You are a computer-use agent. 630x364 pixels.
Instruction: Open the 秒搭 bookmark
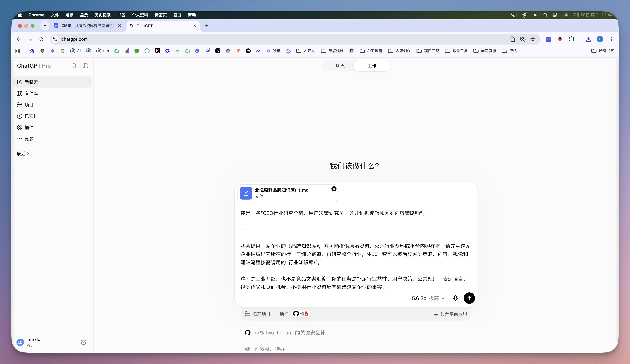tap(273, 51)
